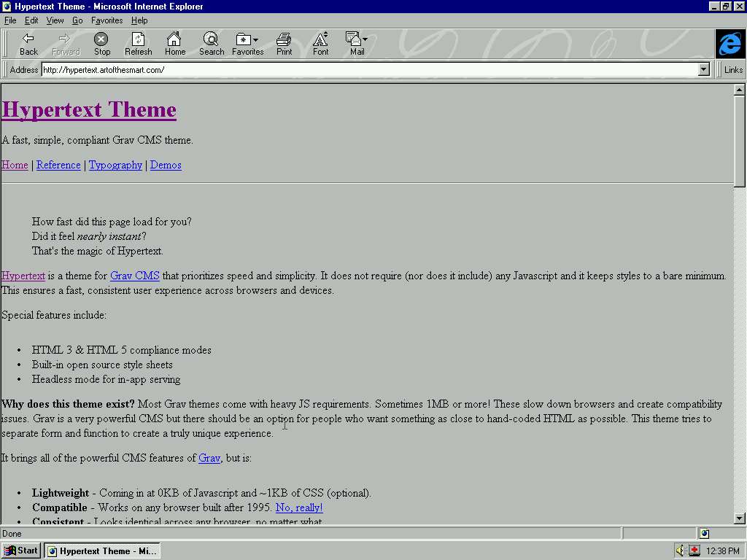Click the Mail toolbar icon
Viewport: 747px width, 560px height.
point(356,44)
